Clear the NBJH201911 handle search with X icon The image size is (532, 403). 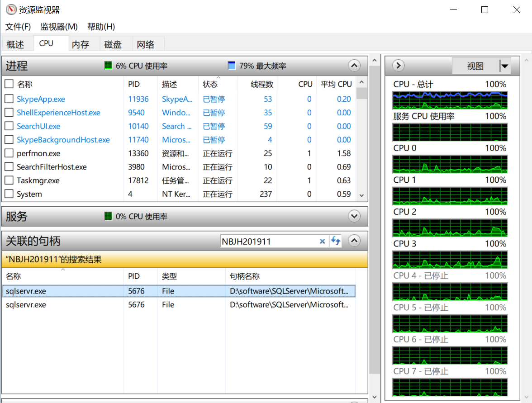(x=322, y=241)
